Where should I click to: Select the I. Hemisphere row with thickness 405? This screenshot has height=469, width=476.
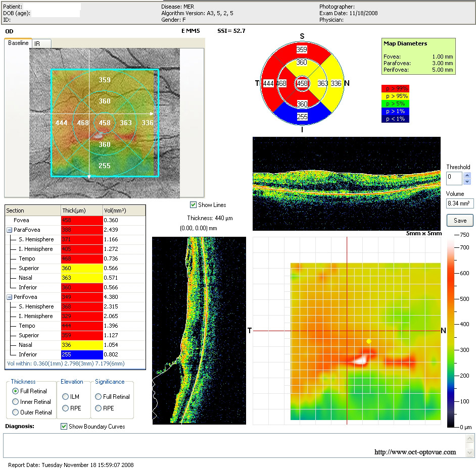coord(75,249)
